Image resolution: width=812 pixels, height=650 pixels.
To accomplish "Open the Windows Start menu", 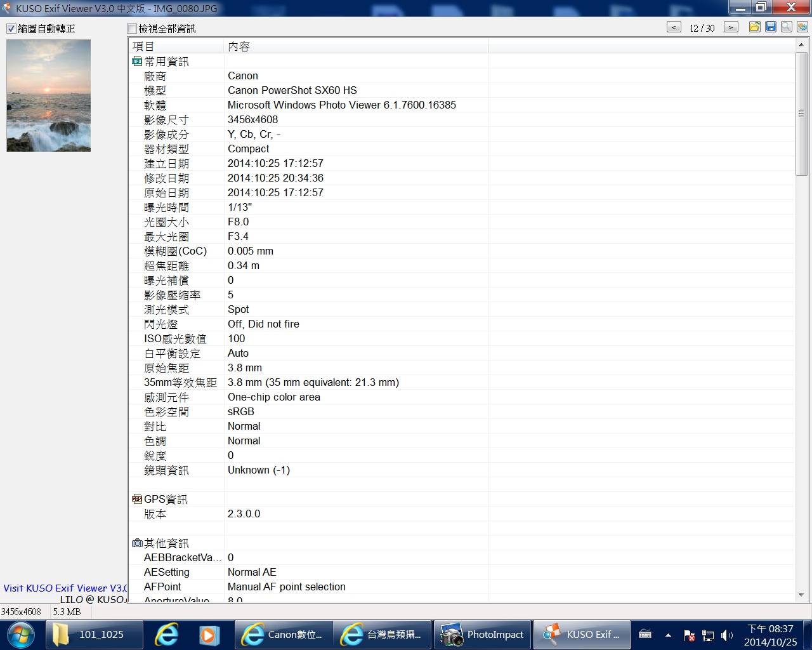I will 21,634.
